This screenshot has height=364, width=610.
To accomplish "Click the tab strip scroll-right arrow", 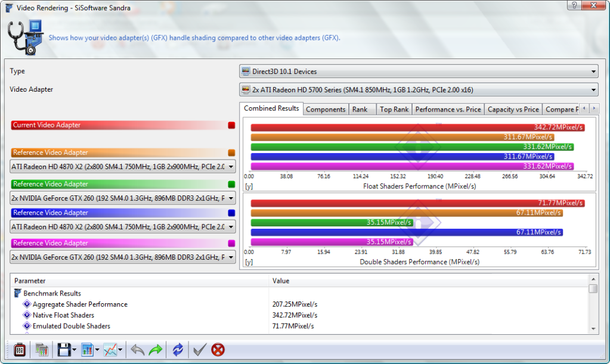I will coord(594,108).
